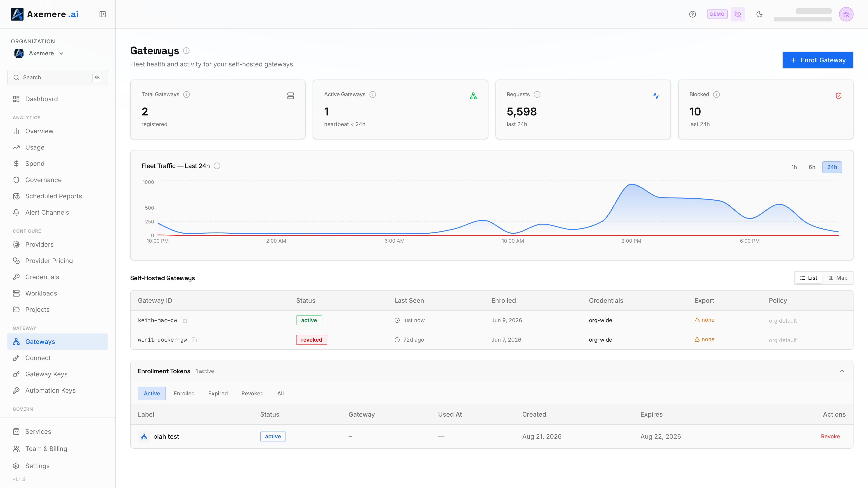
Task: Open Automation Keys page
Action: [58, 390]
